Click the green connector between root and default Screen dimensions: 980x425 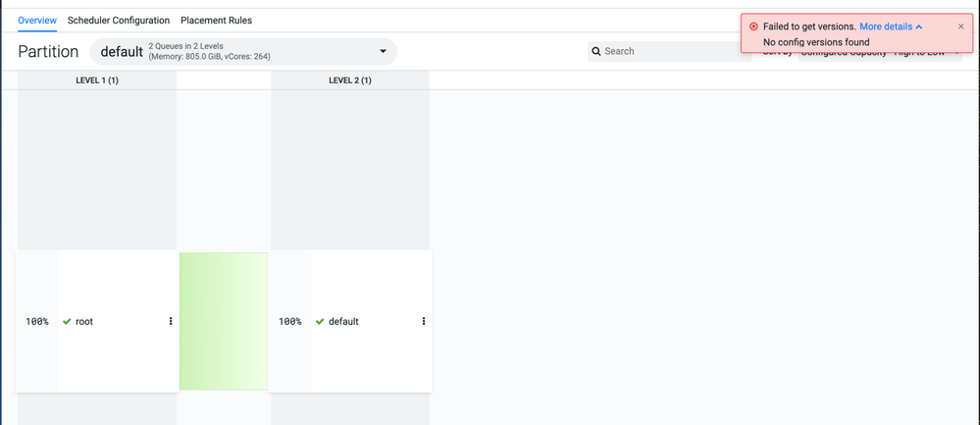224,321
